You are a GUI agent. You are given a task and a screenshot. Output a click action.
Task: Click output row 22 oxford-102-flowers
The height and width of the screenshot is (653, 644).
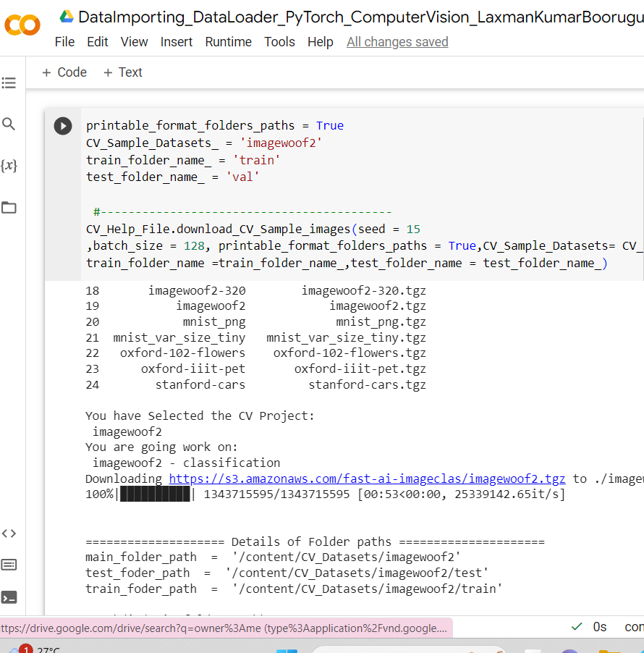[x=255, y=353]
